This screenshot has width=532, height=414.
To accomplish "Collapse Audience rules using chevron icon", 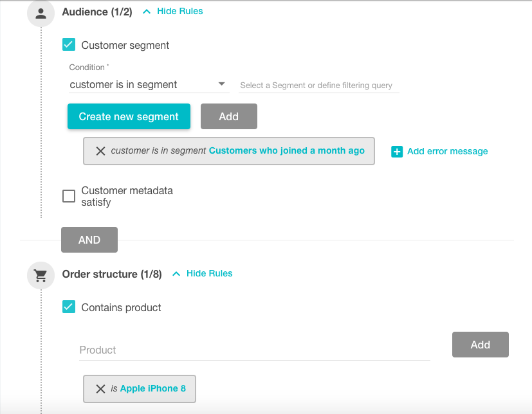I will coord(147,12).
